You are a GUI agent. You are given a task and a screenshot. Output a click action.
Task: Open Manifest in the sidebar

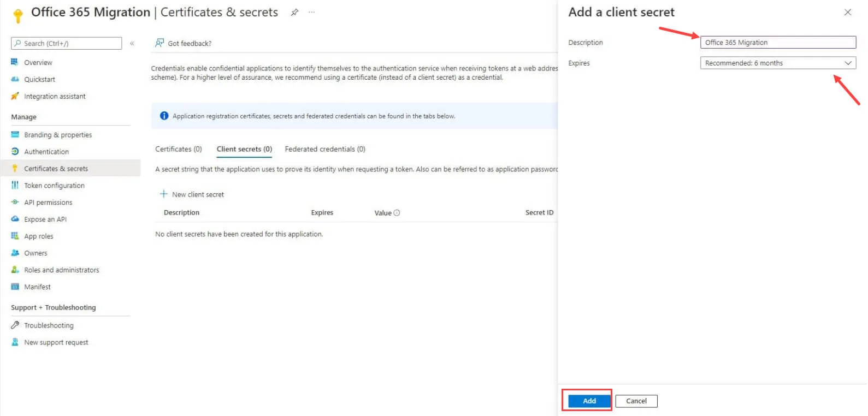(x=37, y=287)
